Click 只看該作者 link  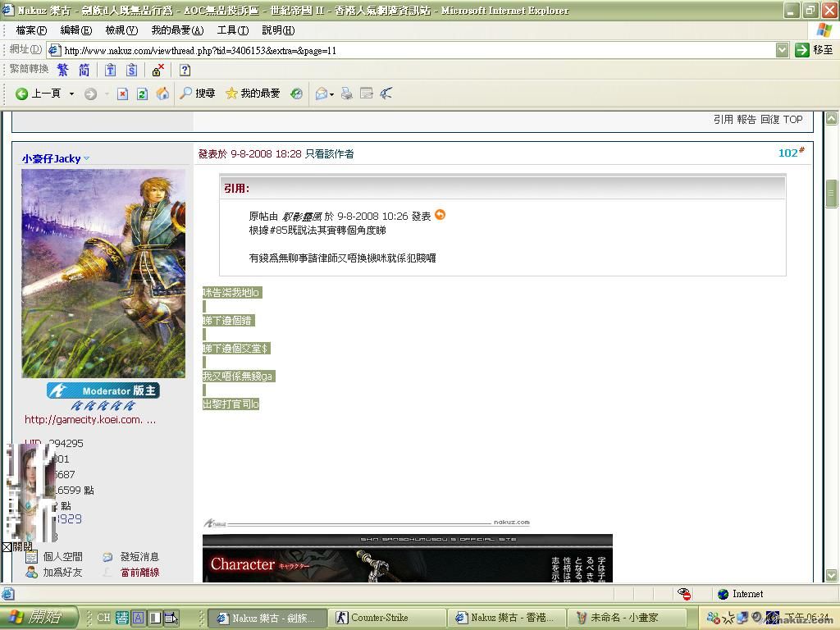coord(330,154)
